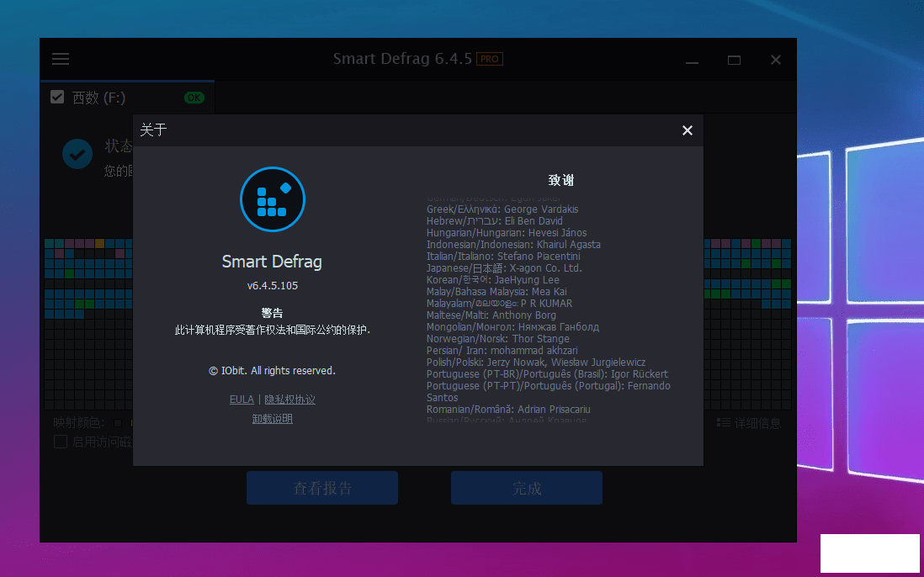
Task: Click the 警告 warning heading
Action: tap(273, 313)
